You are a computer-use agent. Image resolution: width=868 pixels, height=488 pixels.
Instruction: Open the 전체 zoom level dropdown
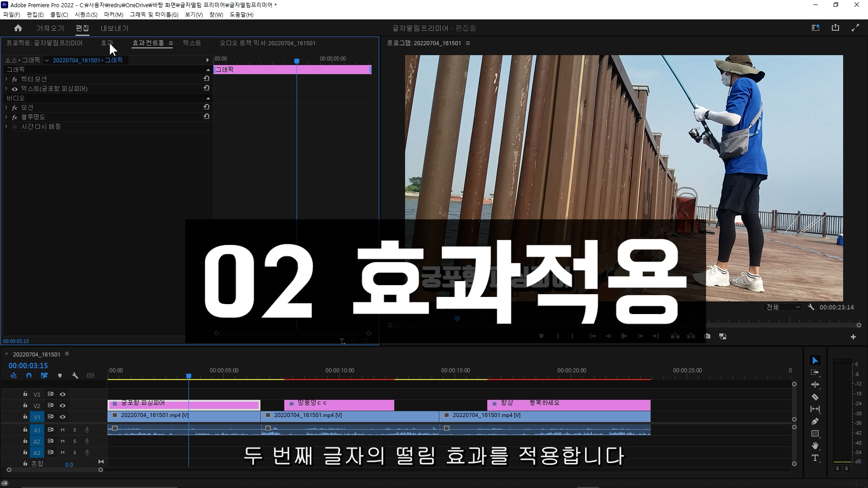tap(783, 307)
